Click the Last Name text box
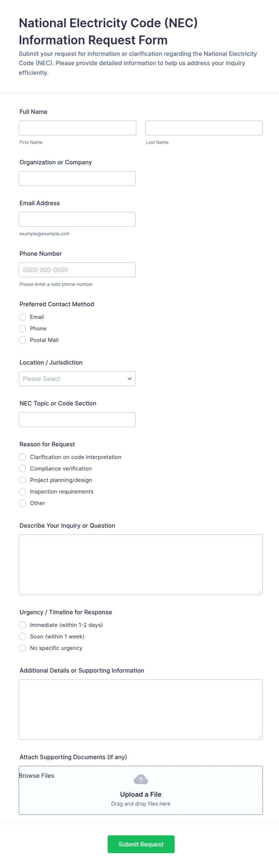 [x=203, y=128]
